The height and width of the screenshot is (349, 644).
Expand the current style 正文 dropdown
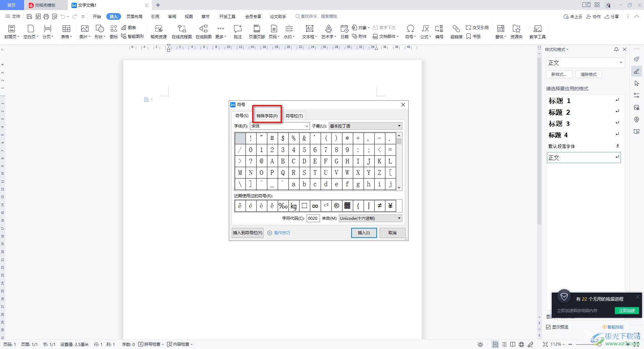(x=621, y=63)
